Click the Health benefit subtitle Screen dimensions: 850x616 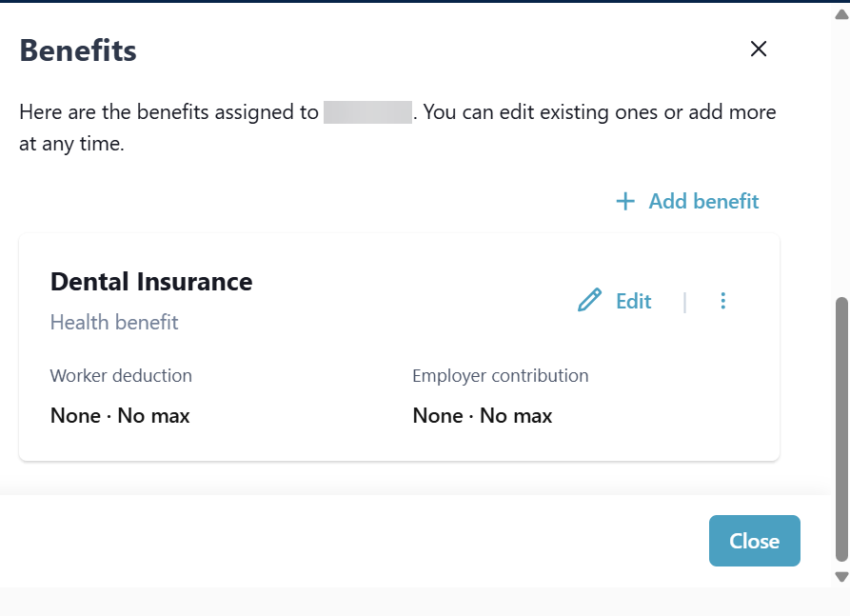point(114,323)
